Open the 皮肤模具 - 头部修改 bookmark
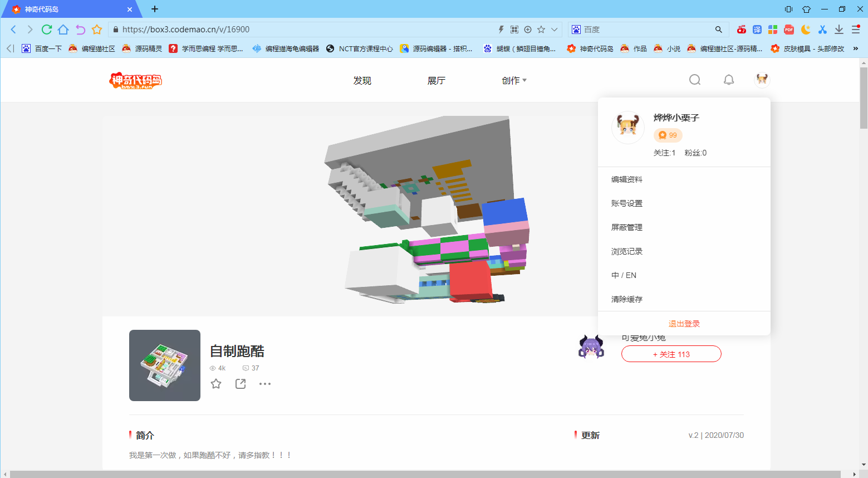Viewport: 868px width, 478px height. (x=807, y=48)
